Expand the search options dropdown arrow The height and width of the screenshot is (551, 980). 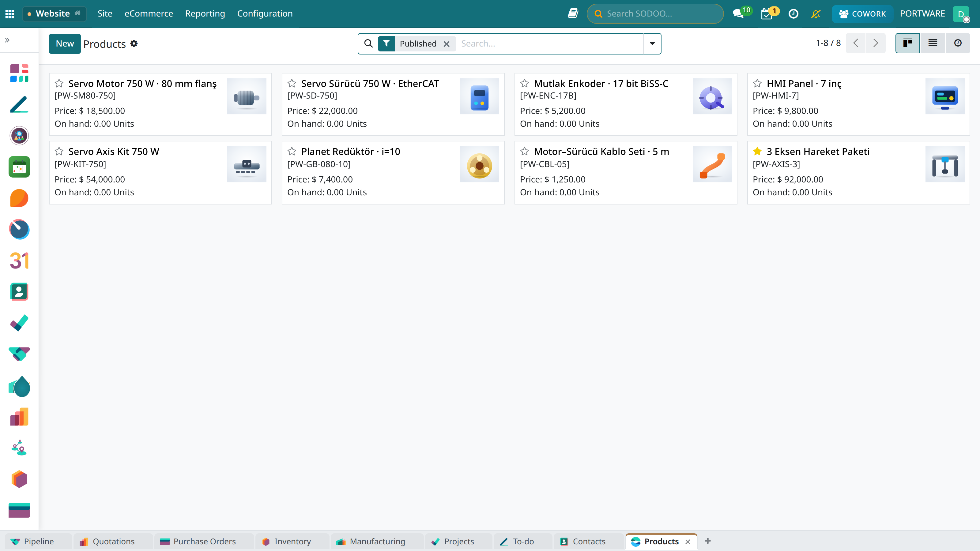652,43
